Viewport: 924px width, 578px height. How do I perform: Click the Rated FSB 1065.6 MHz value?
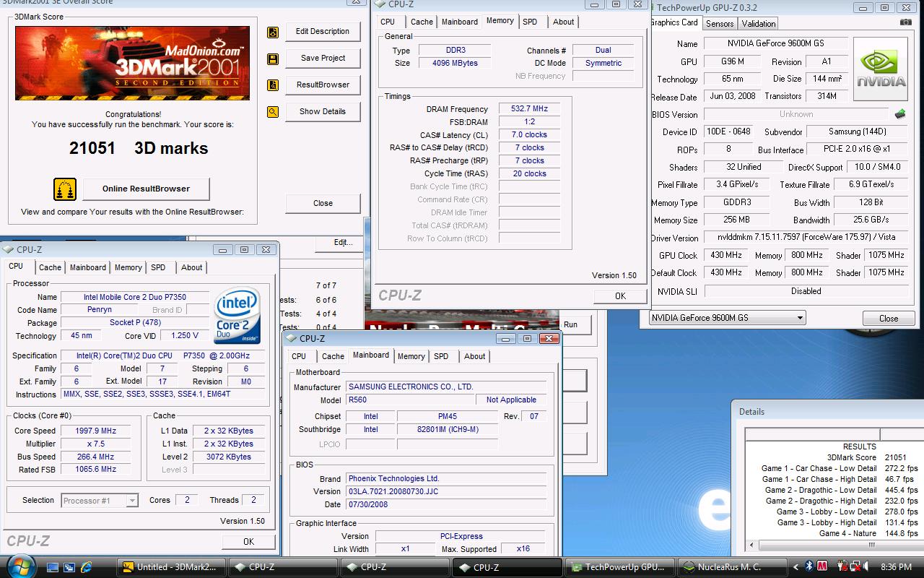(96, 470)
